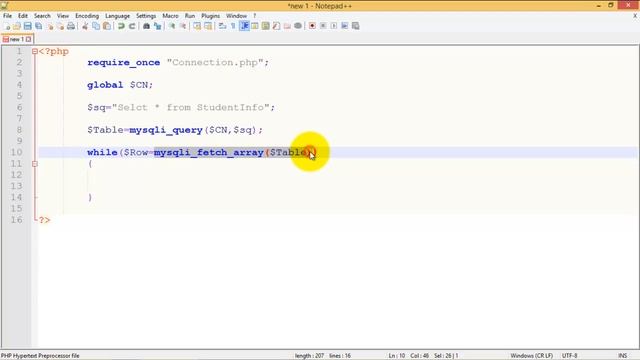
Task: Open the Language menu
Action: pos(118,16)
